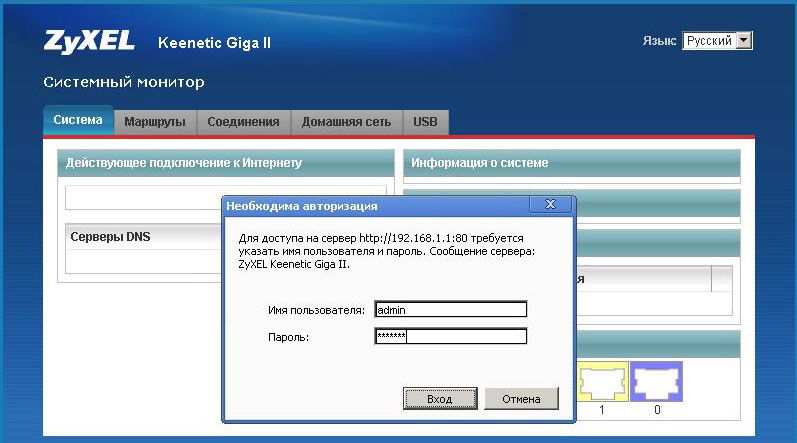Image resolution: width=797 pixels, height=443 pixels.
Task: Click the ZyXEL logo
Action: [x=89, y=42]
